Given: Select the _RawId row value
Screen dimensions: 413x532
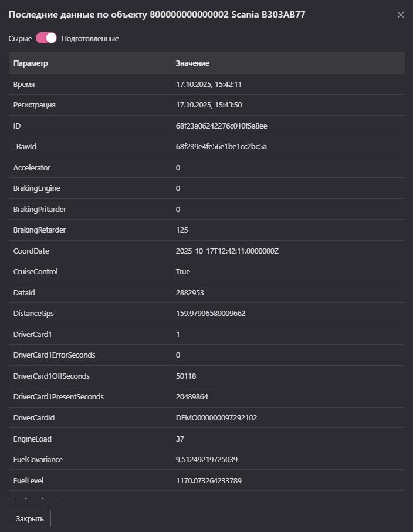Looking at the screenshot, I should pyautogui.click(x=221, y=147).
